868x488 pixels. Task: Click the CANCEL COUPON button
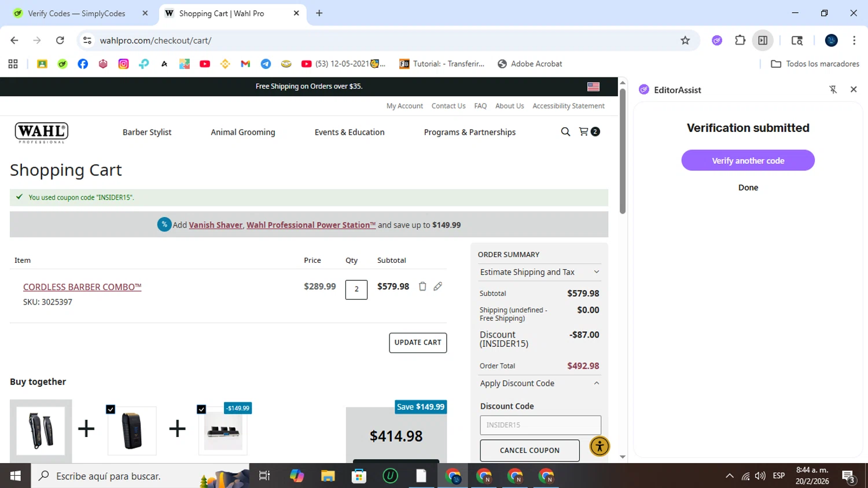click(529, 450)
